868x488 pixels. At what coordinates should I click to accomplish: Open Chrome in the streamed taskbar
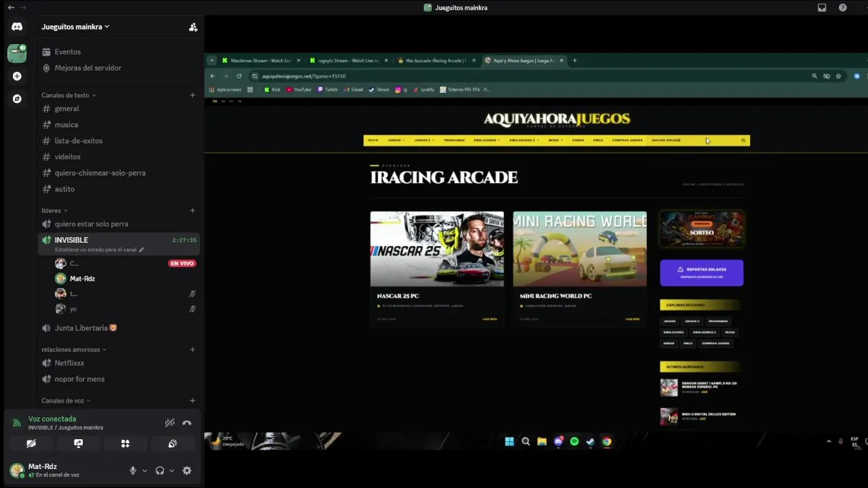tap(607, 441)
